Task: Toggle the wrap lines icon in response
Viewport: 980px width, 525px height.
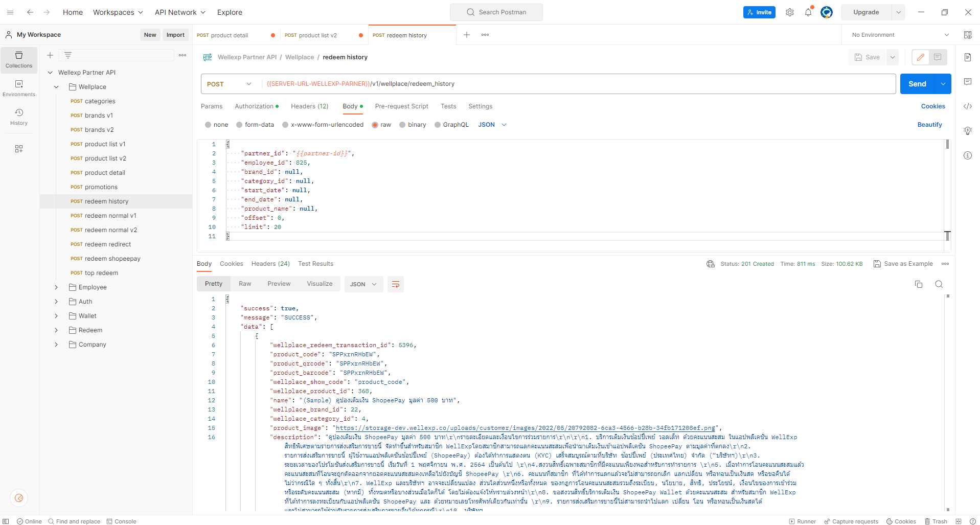Action: [396, 284]
